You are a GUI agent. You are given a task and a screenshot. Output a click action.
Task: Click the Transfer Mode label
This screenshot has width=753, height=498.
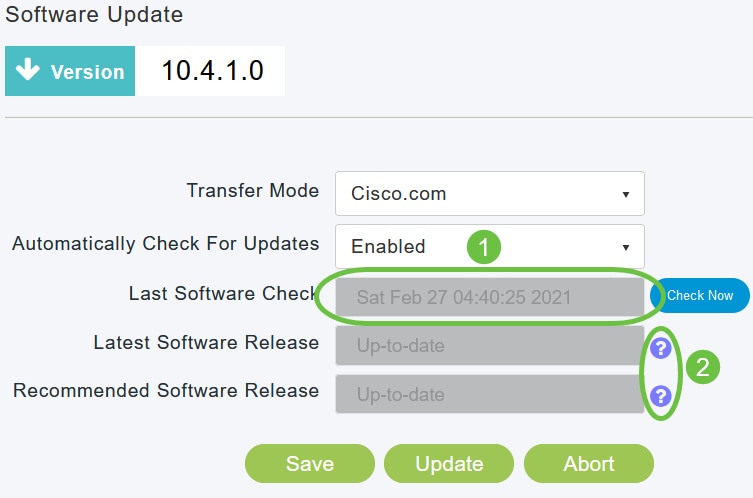point(253,191)
